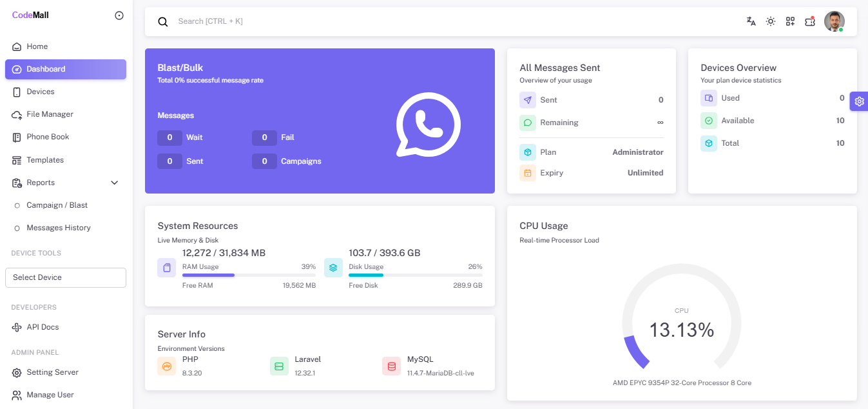Expand the Reports menu chevron

coord(114,183)
